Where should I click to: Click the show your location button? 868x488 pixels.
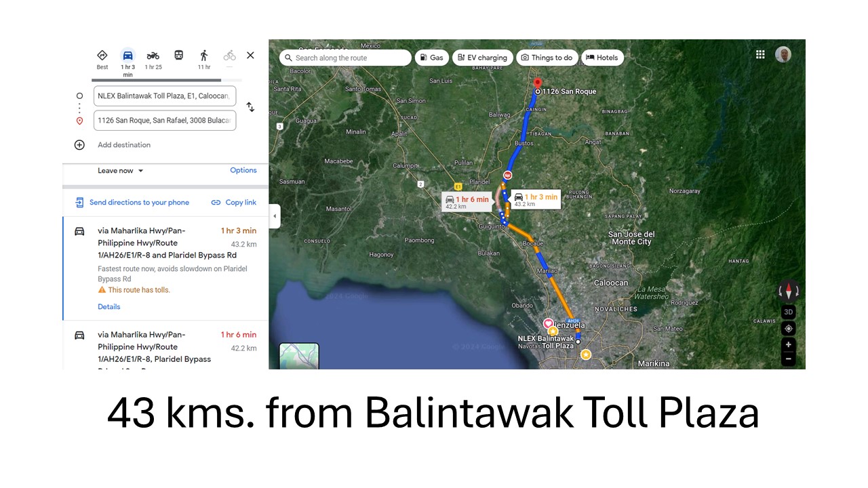tap(788, 329)
